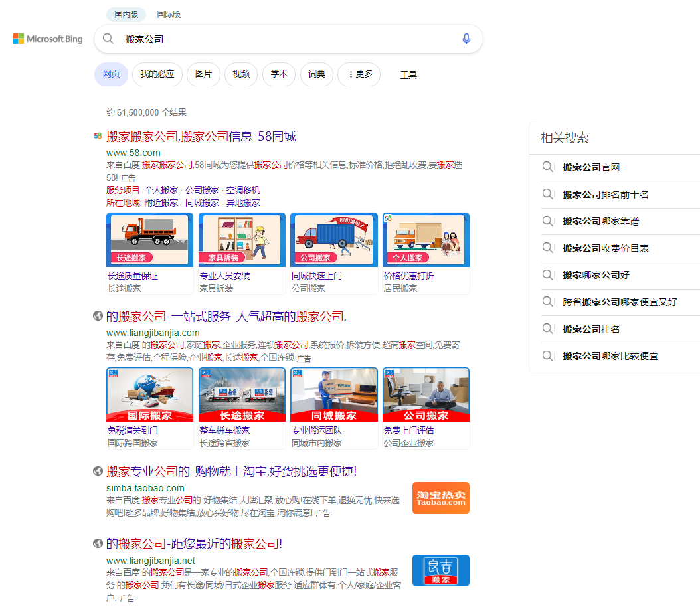Open the 我的必应 tab
700x607 pixels.
tap(157, 74)
